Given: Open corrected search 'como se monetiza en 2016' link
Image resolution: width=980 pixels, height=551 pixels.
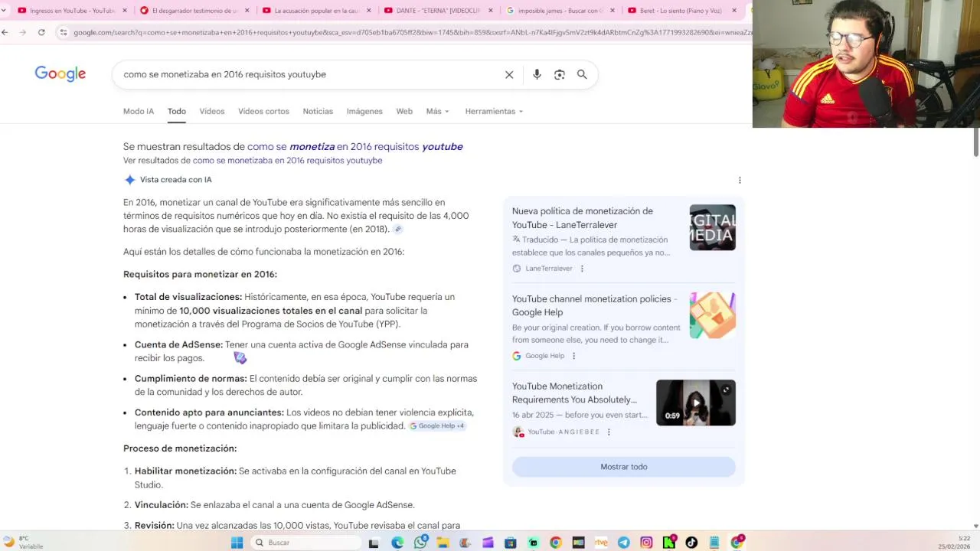Looking at the screenshot, I should tap(355, 146).
